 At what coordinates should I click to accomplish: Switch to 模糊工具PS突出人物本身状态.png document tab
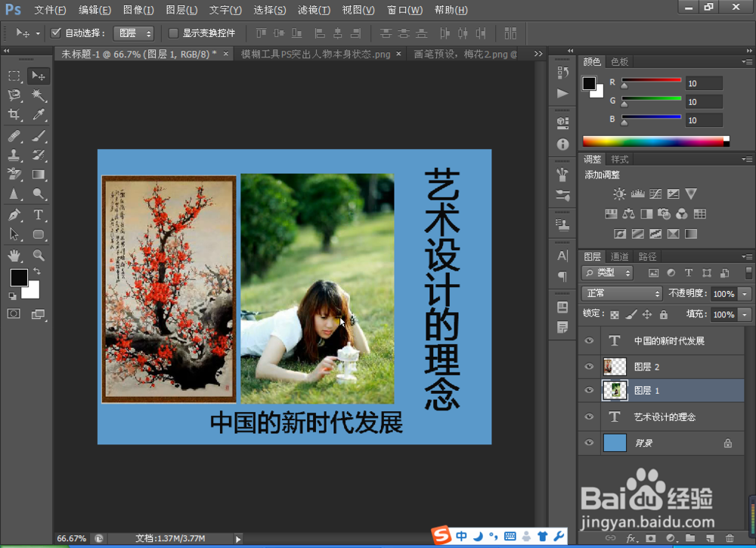(x=316, y=54)
